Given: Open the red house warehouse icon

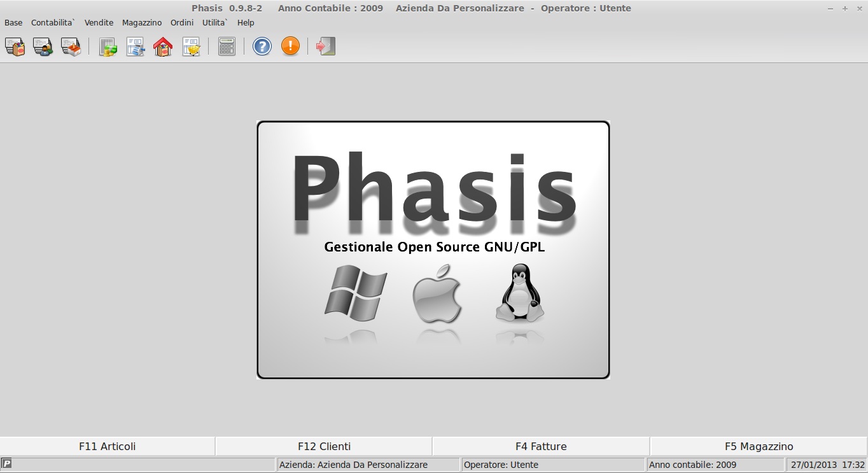Looking at the screenshot, I should [163, 46].
